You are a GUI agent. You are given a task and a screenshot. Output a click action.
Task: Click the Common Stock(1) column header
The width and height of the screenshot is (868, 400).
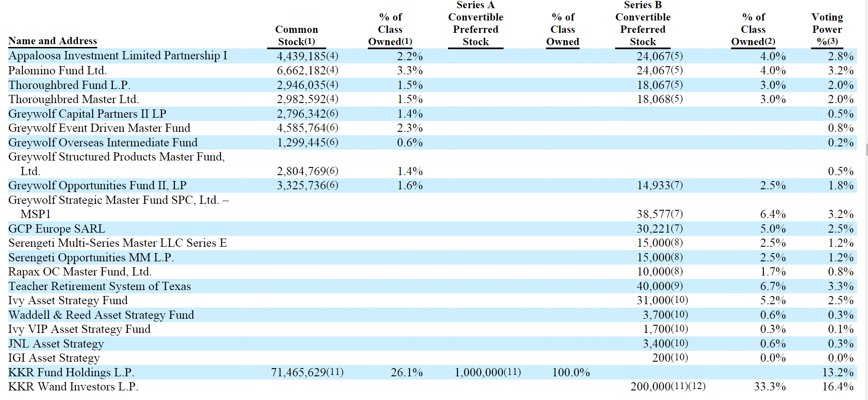[296, 36]
